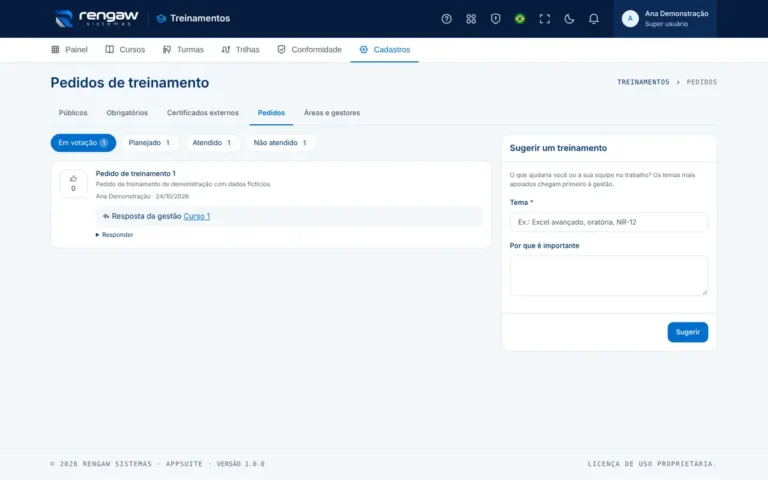Viewport: 768px width, 480px height.
Task: Upvote Pedido de treinamento 1
Action: pyautogui.click(x=73, y=183)
